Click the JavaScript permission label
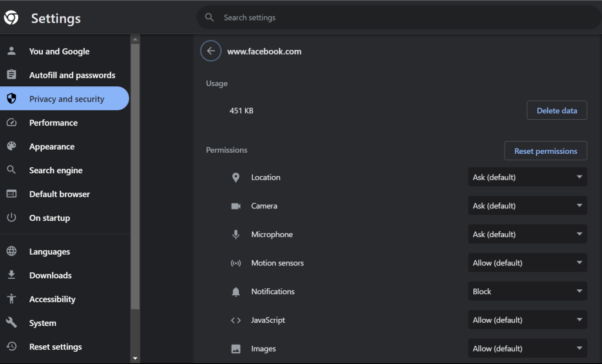This screenshot has height=364, width=602. [268, 320]
